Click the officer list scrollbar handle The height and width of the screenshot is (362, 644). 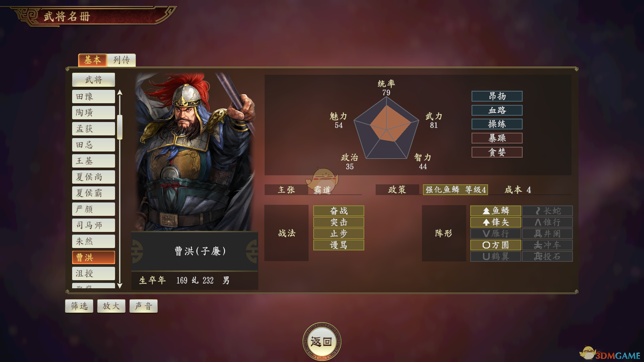point(120,127)
